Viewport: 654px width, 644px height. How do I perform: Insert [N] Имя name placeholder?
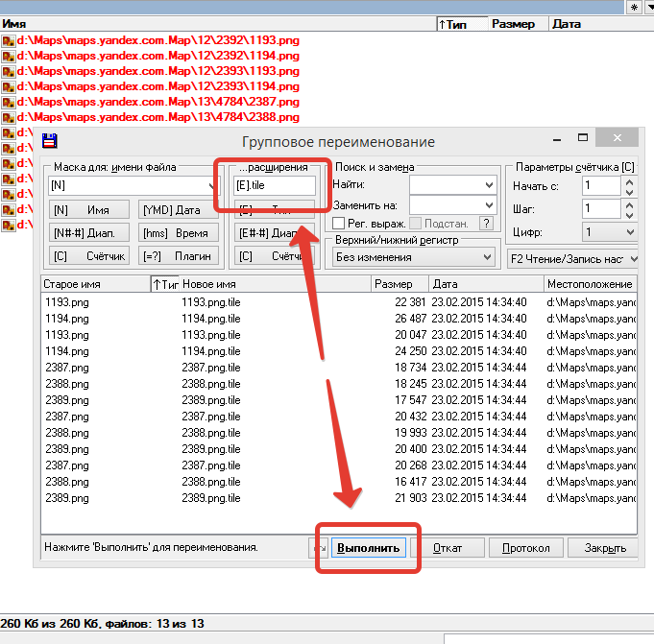click(x=88, y=209)
